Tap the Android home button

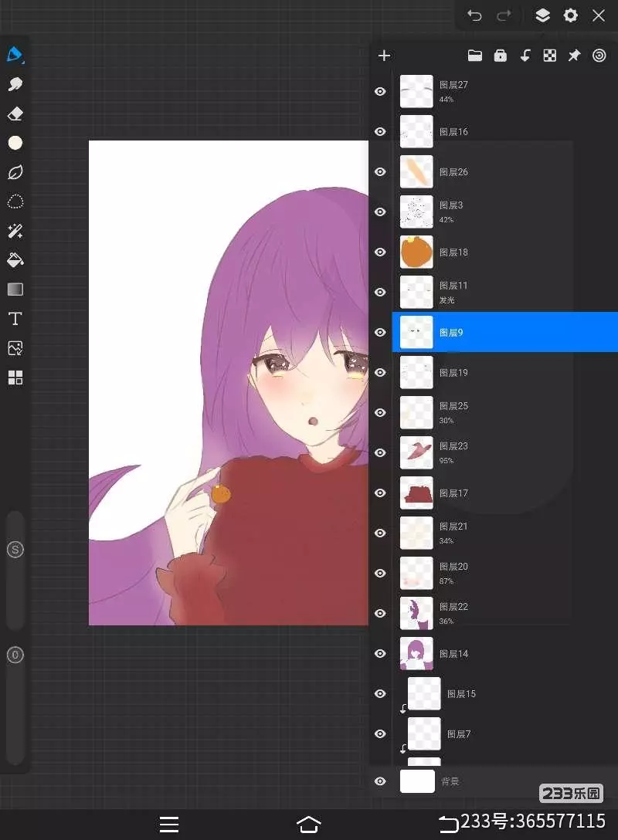point(309,825)
